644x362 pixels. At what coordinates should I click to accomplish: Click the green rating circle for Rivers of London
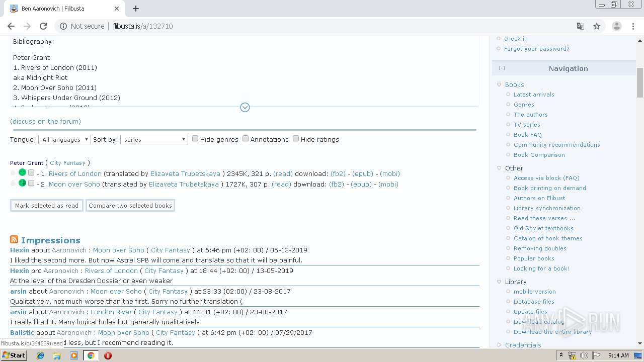22,172
